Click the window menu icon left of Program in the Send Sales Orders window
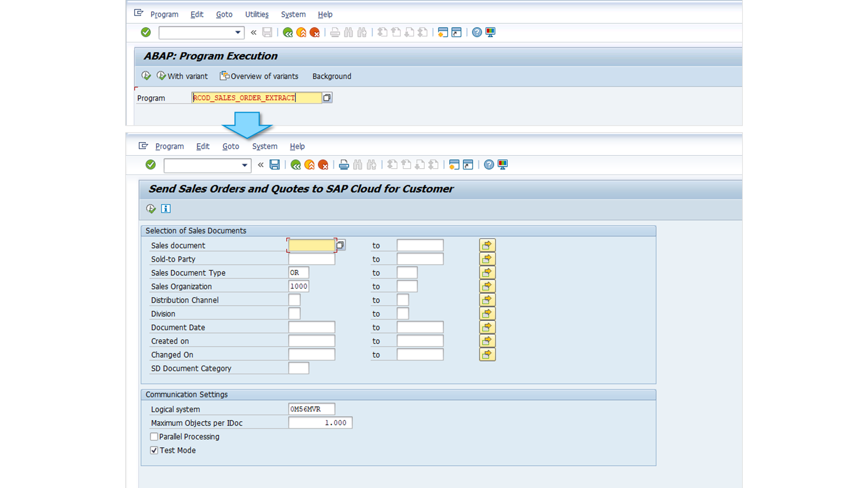 pos(143,146)
